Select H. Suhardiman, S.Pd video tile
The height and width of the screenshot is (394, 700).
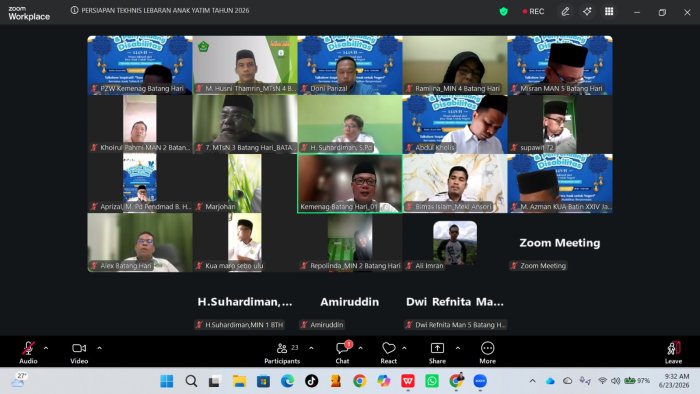(x=350, y=124)
